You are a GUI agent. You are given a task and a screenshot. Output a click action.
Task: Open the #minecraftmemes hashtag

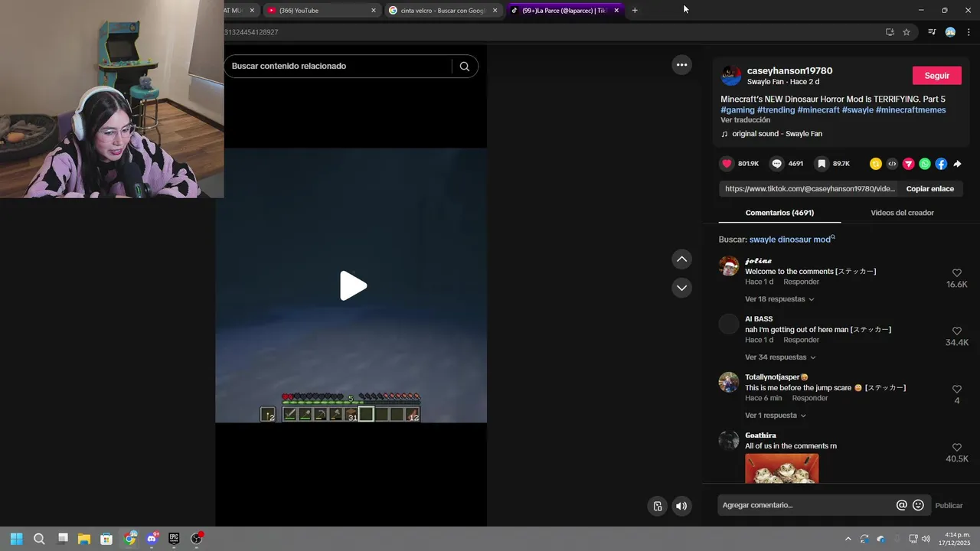coord(910,110)
